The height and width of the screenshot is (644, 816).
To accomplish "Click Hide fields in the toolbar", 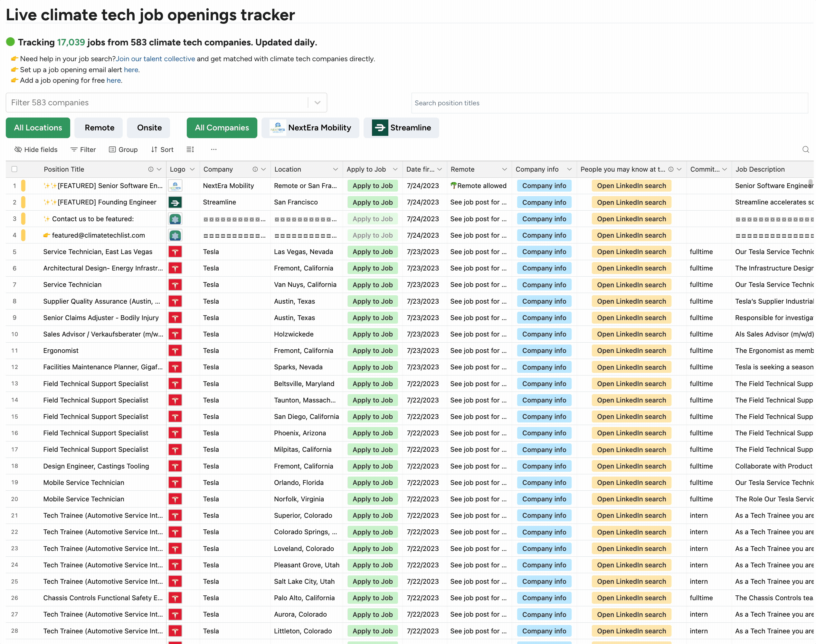I will coord(36,150).
